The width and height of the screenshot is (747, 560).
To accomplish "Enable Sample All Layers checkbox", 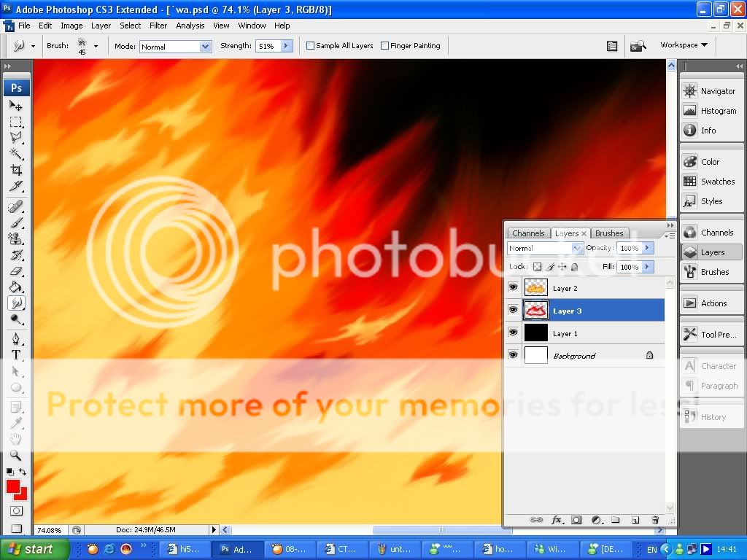I will pyautogui.click(x=310, y=46).
